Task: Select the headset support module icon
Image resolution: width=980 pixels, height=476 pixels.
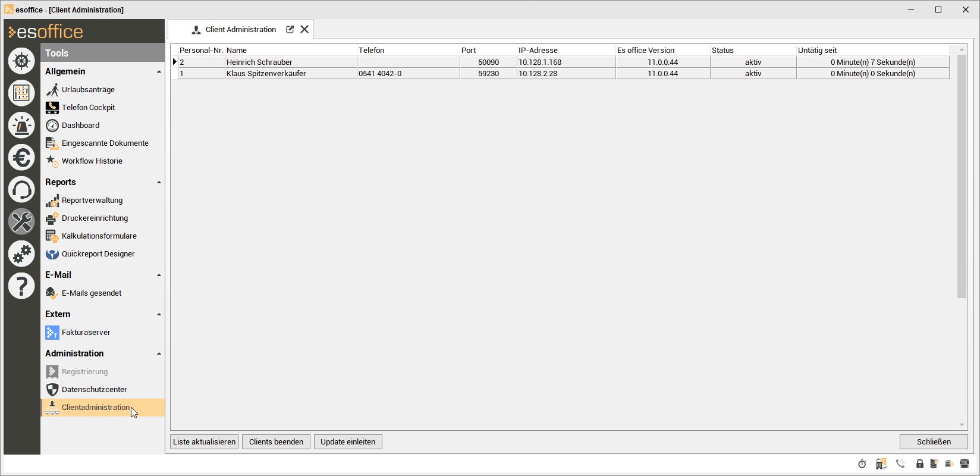Action: [x=21, y=190]
